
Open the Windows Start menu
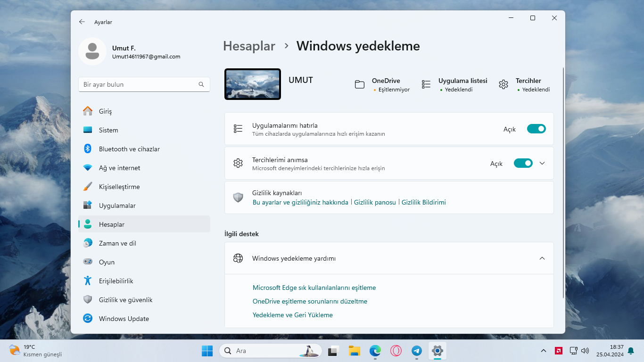pyautogui.click(x=207, y=351)
